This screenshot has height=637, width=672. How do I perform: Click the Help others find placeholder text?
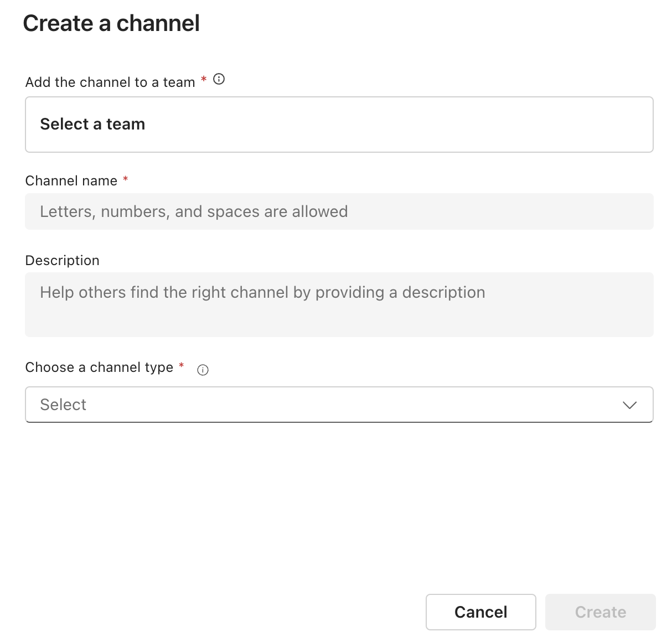[262, 292]
